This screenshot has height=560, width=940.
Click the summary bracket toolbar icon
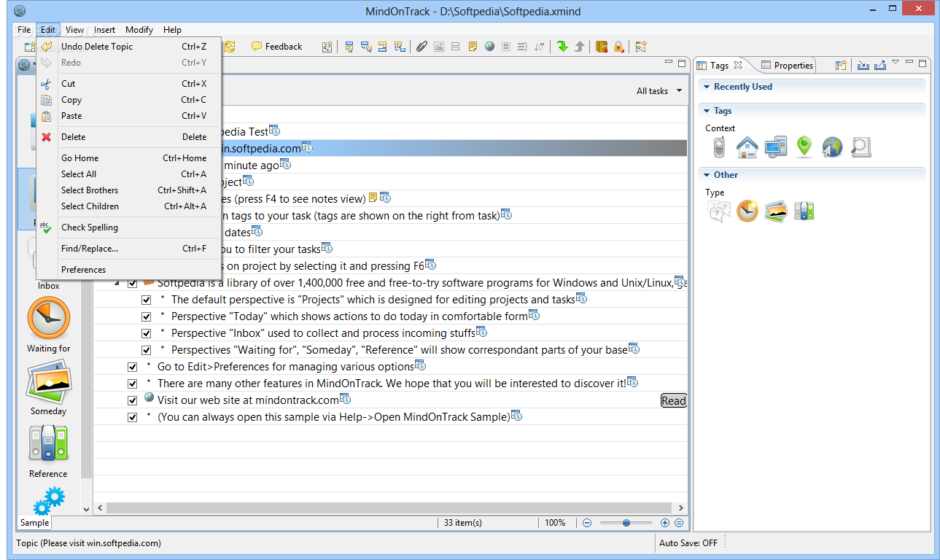tap(522, 47)
